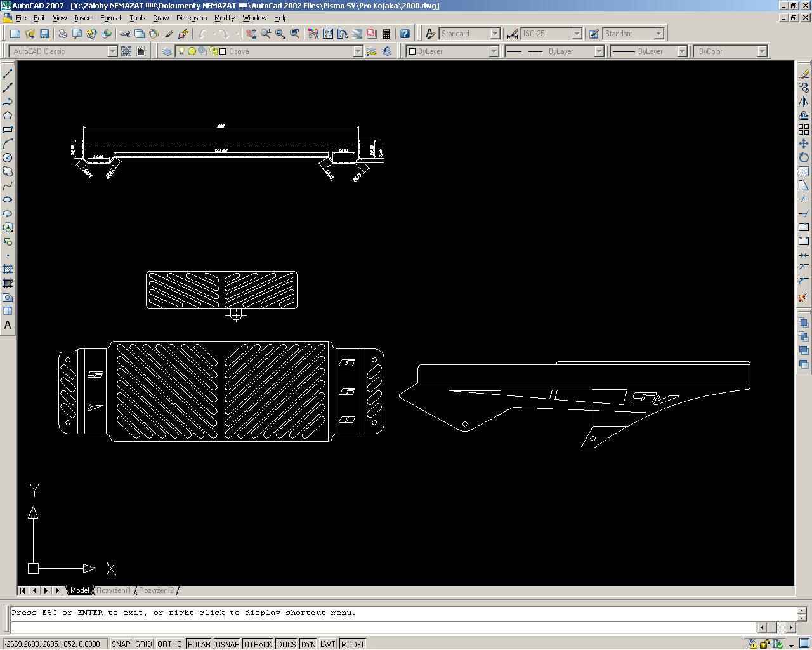Open the Osová layer dropdown
This screenshot has height=650, width=812.
click(x=358, y=51)
